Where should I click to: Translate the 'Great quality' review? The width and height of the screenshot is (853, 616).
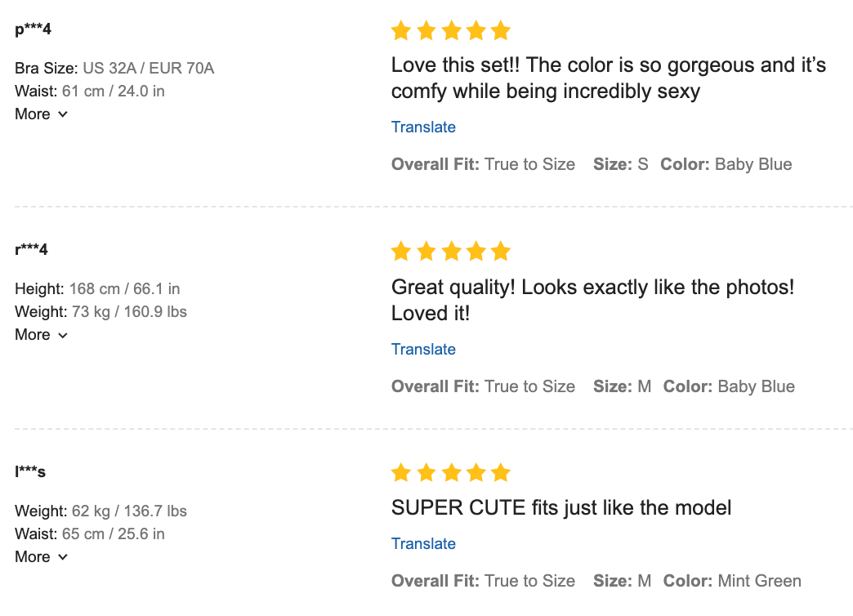[x=423, y=349]
